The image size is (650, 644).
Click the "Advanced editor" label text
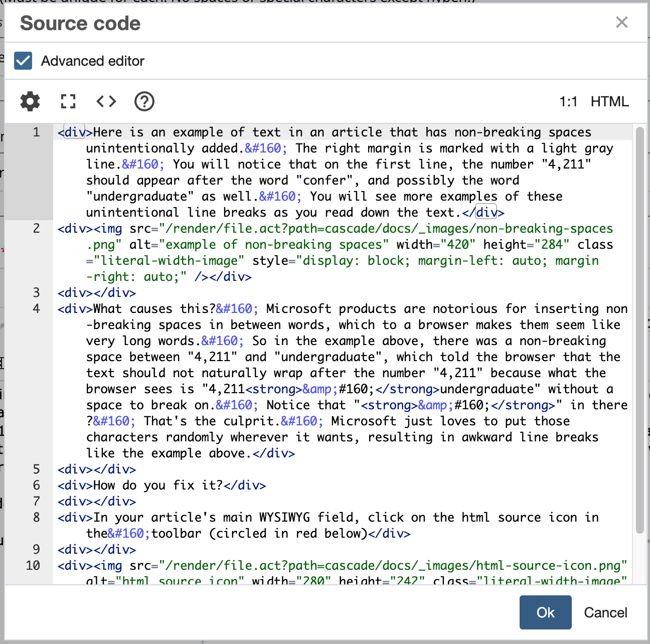coord(93,61)
